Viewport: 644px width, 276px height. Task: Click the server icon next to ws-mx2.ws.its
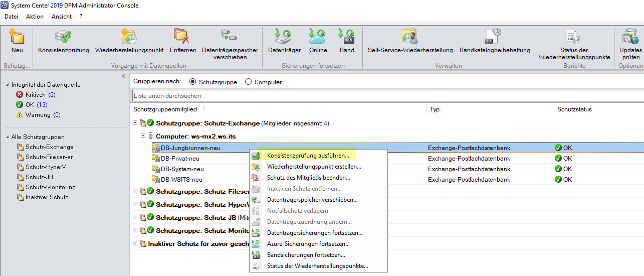click(x=150, y=136)
